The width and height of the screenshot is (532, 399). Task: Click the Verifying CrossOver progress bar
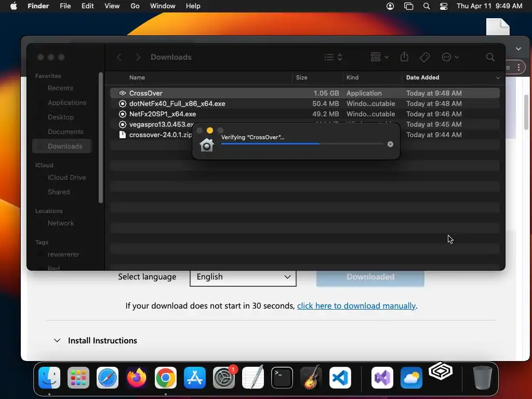click(x=302, y=144)
